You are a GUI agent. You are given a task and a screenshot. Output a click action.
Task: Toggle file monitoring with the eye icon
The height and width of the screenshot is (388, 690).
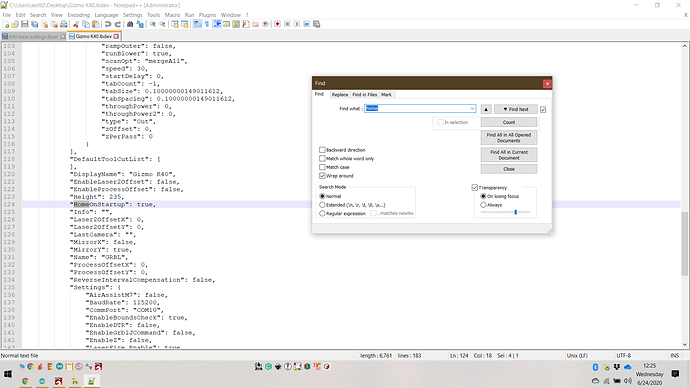coord(265,24)
